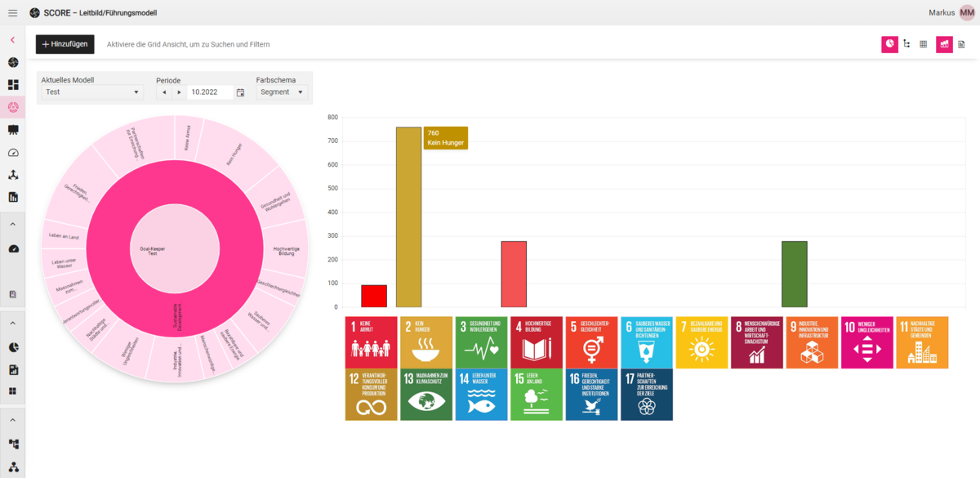The height and width of the screenshot is (478, 980).
Task: Open the document report view icon
Action: coord(961,44)
